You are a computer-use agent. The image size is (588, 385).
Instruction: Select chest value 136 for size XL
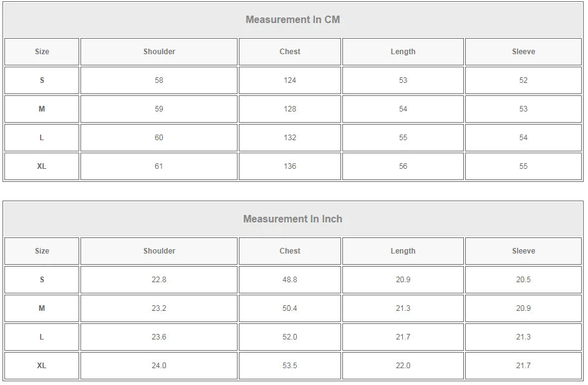click(290, 166)
